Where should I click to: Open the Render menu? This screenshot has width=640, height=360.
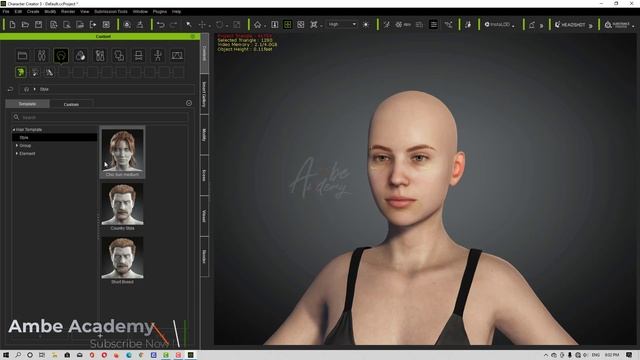pos(68,11)
